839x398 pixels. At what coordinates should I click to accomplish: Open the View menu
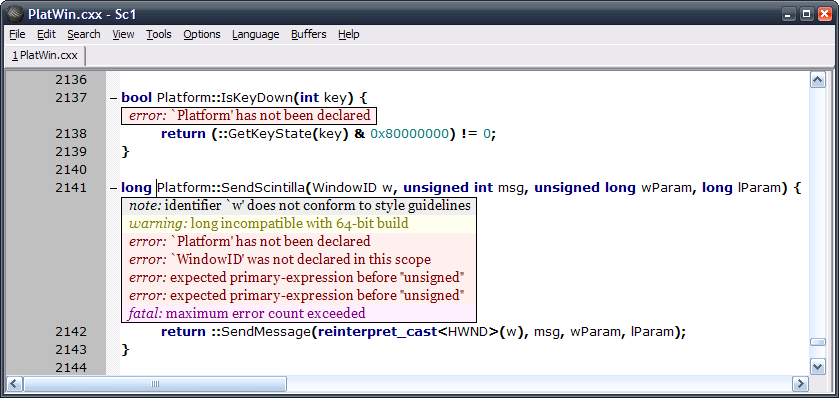click(123, 34)
